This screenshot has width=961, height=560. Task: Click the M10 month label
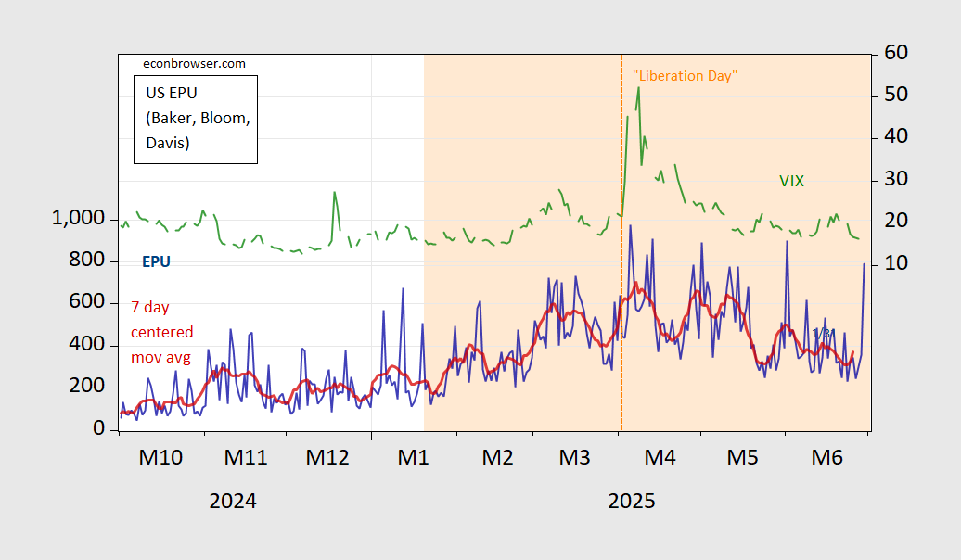161,457
